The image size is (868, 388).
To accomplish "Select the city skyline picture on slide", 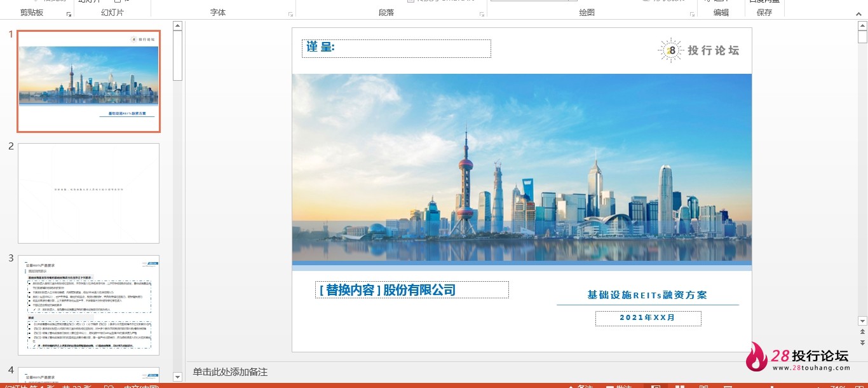I will [522, 167].
